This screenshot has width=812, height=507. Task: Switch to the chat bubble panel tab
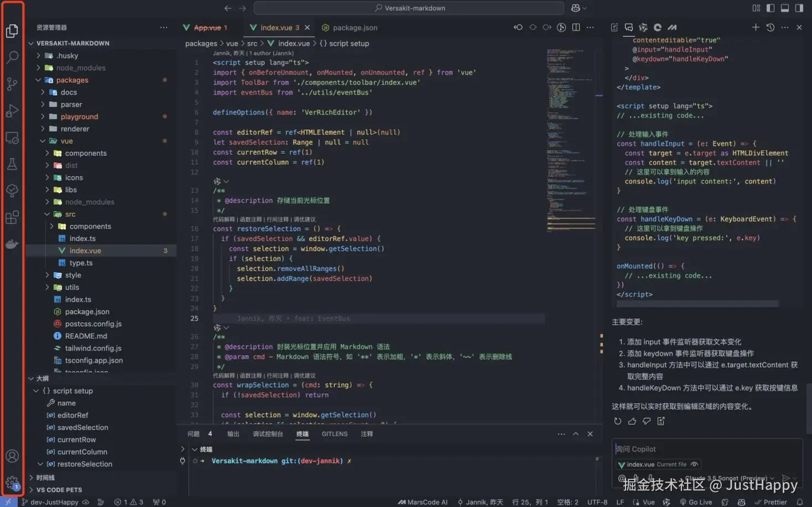pos(629,27)
